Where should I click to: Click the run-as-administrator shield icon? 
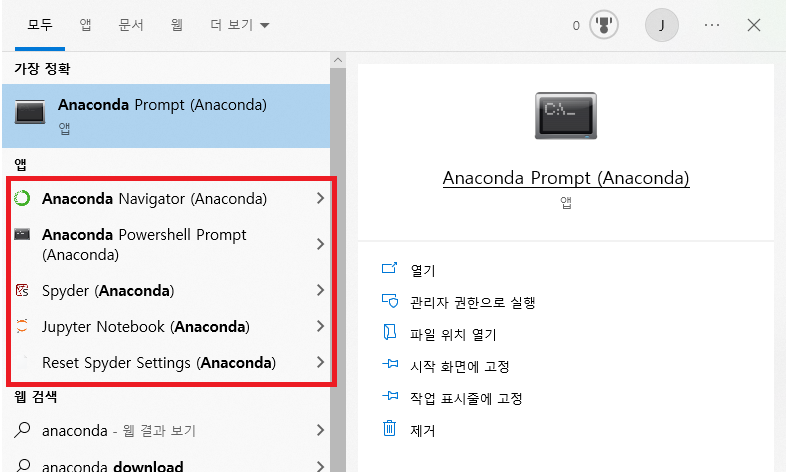click(389, 301)
